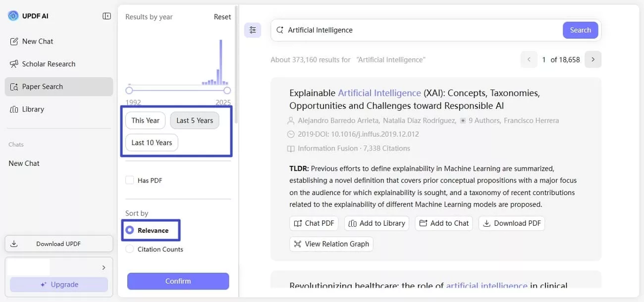Open the search filters icon beside the search bar
The width and height of the screenshot is (644, 302).
[253, 30]
